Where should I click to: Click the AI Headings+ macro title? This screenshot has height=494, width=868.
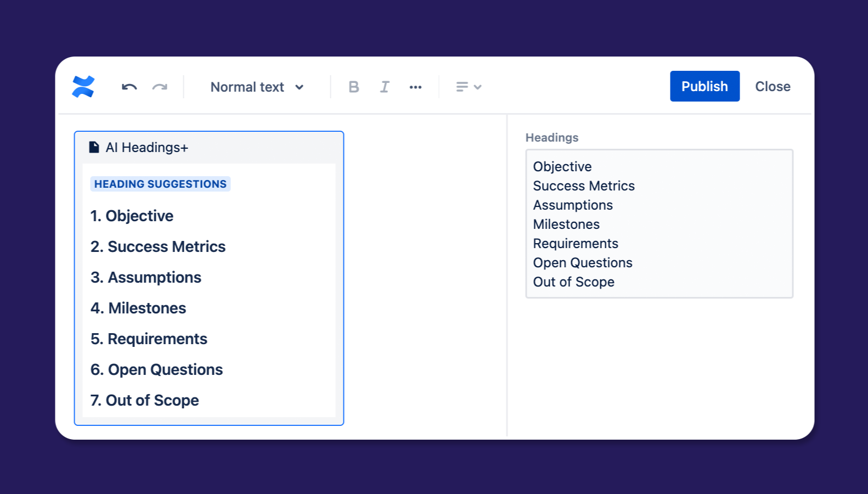pos(147,147)
